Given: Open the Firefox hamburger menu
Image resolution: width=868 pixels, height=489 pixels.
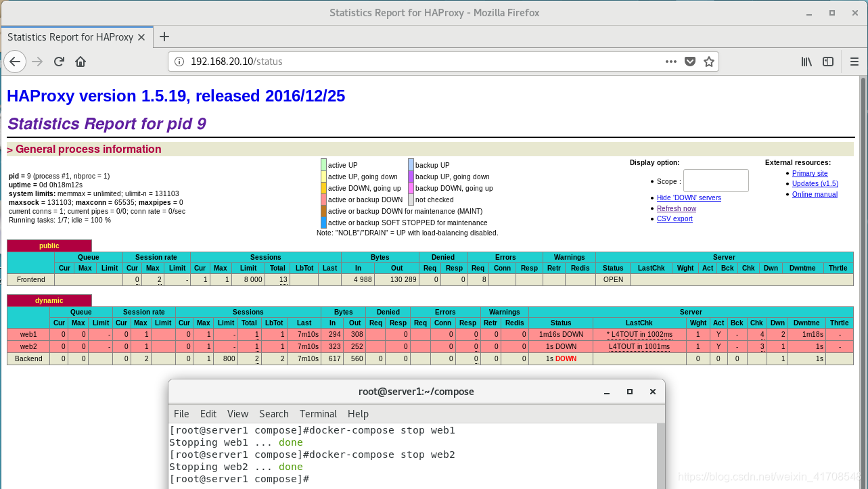Looking at the screenshot, I should (854, 62).
